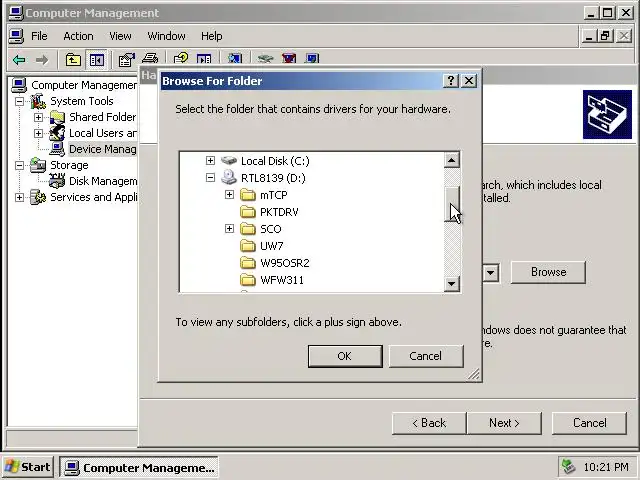Click Cancel in Browse For Folder dialog
The image size is (640, 480).
click(x=426, y=356)
